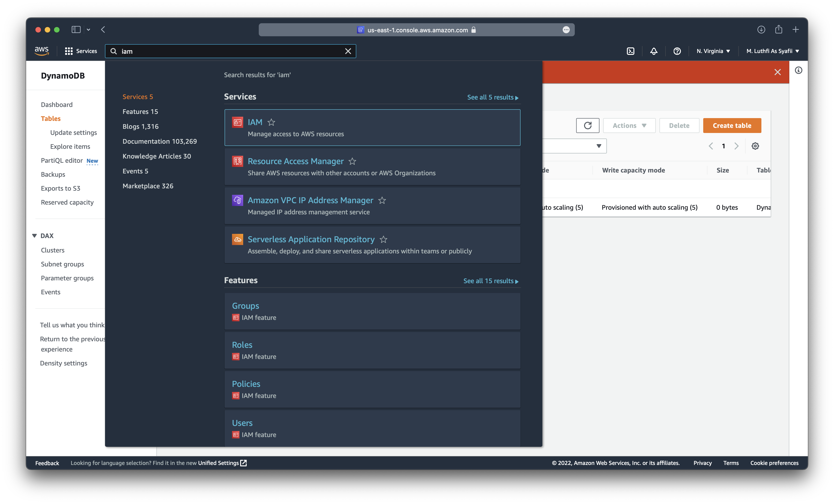The image size is (834, 504).
Task: Filter results by Events 5
Action: click(x=135, y=171)
